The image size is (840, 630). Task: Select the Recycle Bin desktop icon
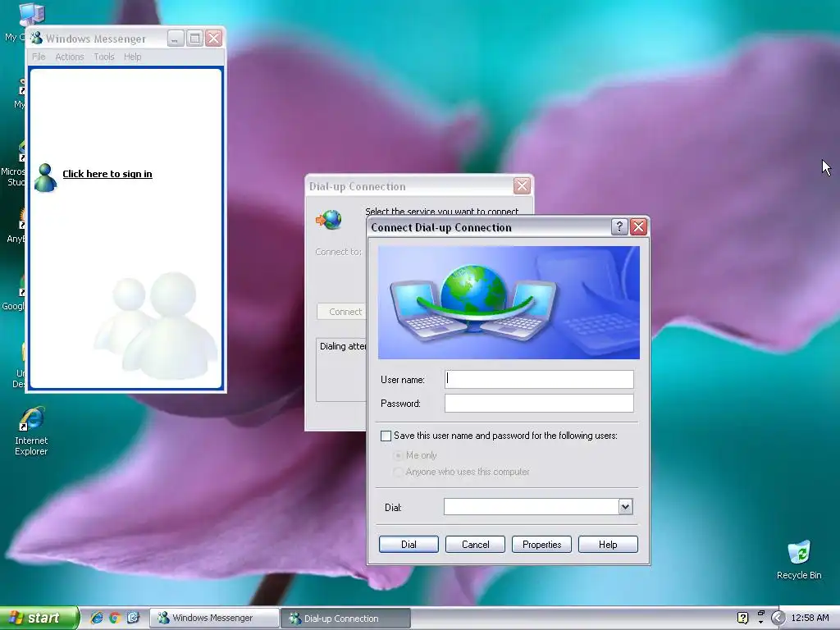(799, 559)
